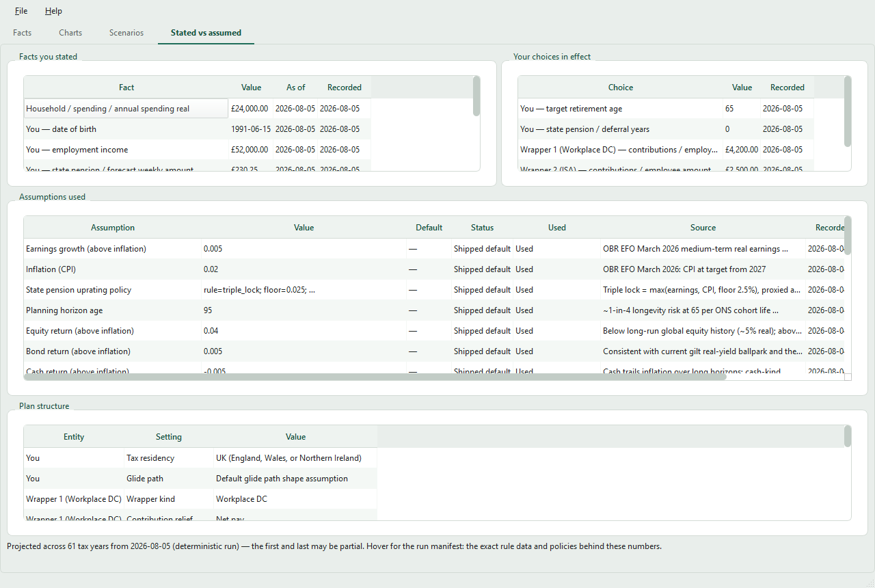This screenshot has width=875, height=588.
Task: Click the Status column header
Action: pyautogui.click(x=482, y=228)
